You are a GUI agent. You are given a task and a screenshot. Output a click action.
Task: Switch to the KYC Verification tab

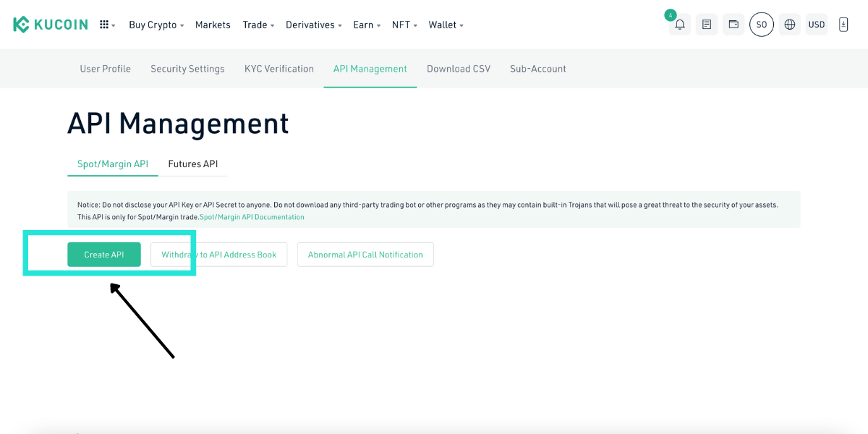pyautogui.click(x=279, y=69)
